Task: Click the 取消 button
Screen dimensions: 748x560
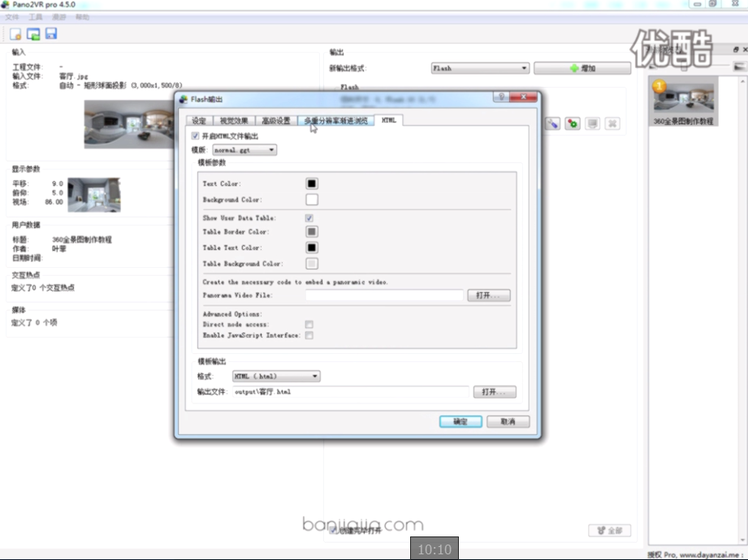Action: (x=508, y=422)
